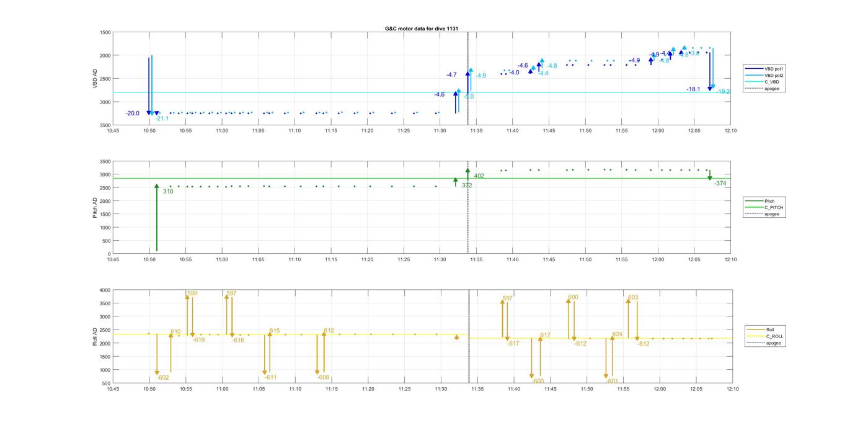The image size is (868, 430).
Task: Click the "-20.0" VBD data label
Action: [x=132, y=114]
